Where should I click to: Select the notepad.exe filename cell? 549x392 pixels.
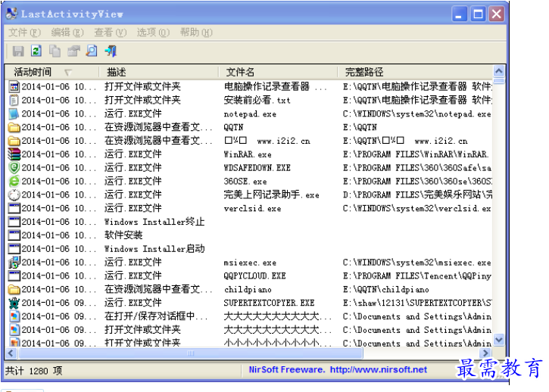tap(250, 114)
